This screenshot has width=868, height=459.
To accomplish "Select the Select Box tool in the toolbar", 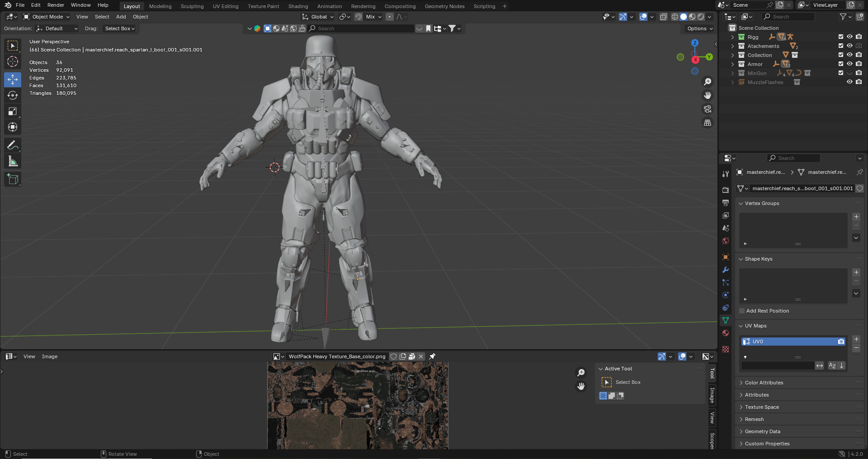I will pyautogui.click(x=13, y=46).
